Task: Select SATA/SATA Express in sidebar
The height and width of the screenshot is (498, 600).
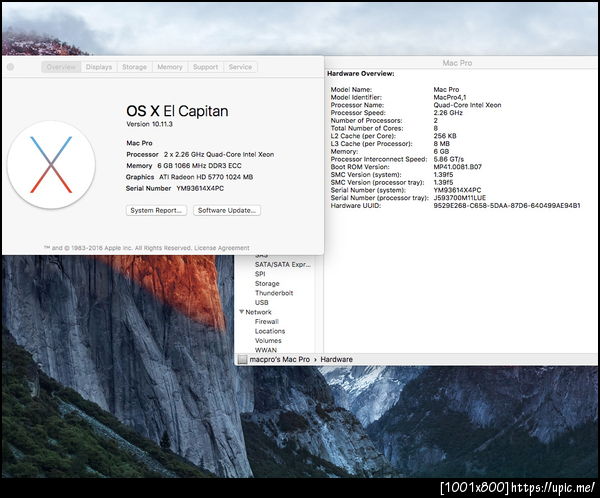Action: [283, 265]
